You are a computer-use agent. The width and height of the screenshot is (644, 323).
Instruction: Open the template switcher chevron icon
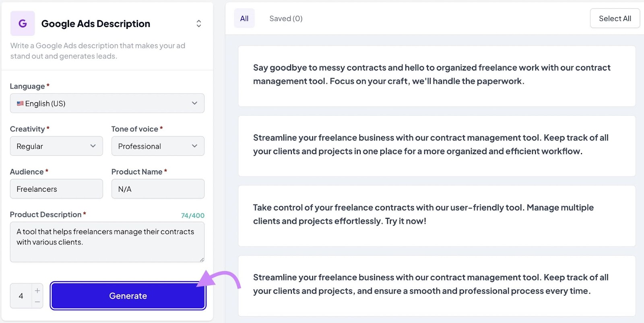[199, 23]
